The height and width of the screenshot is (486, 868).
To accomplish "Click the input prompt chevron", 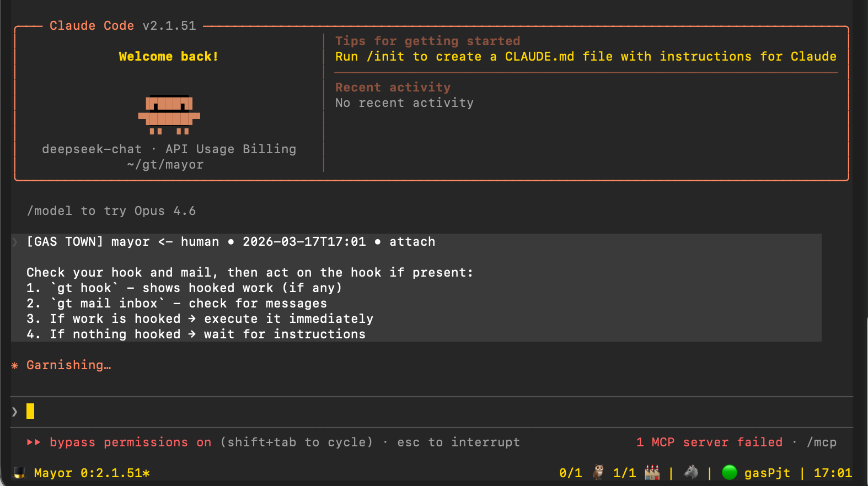I will click(15, 411).
